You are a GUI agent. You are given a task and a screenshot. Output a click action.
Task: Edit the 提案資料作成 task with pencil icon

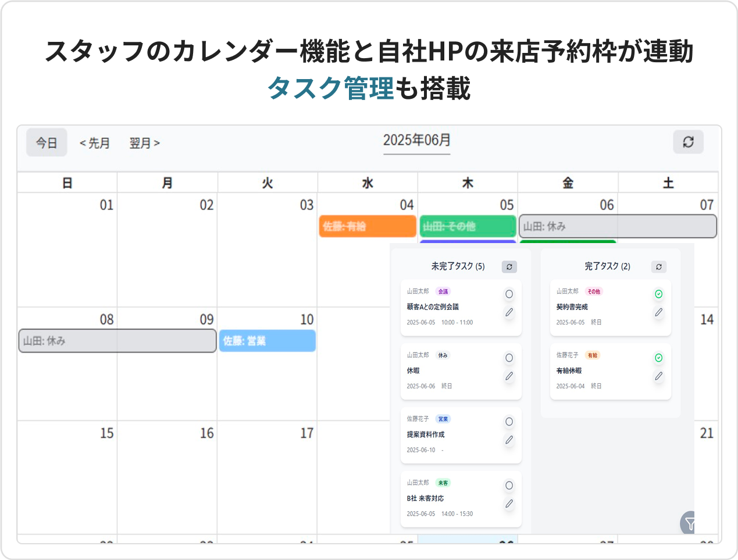click(x=509, y=440)
